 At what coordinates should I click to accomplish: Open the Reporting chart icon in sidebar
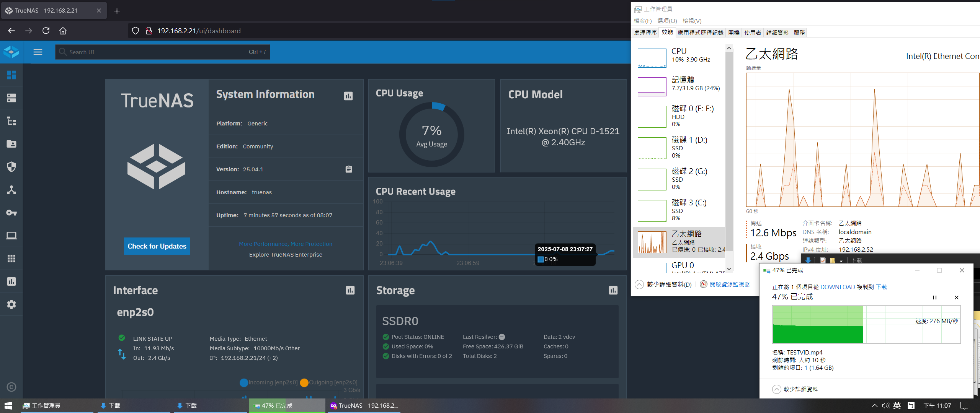(11, 281)
